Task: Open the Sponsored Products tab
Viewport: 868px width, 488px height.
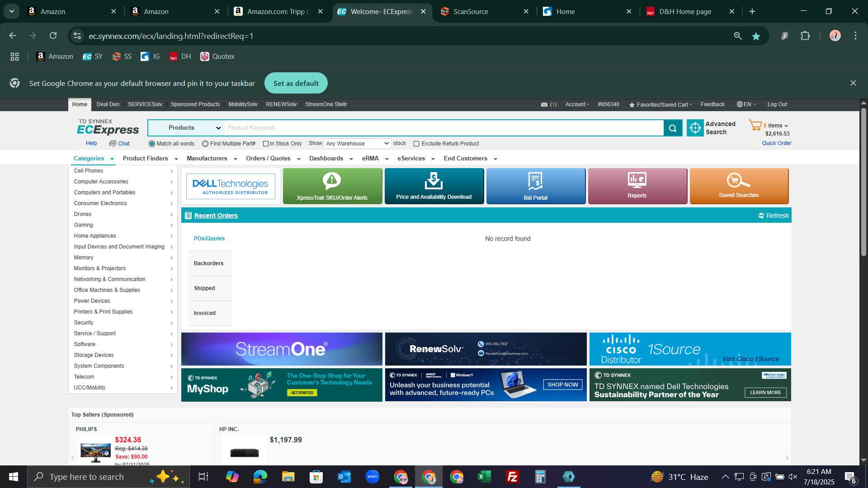Action: click(x=195, y=104)
